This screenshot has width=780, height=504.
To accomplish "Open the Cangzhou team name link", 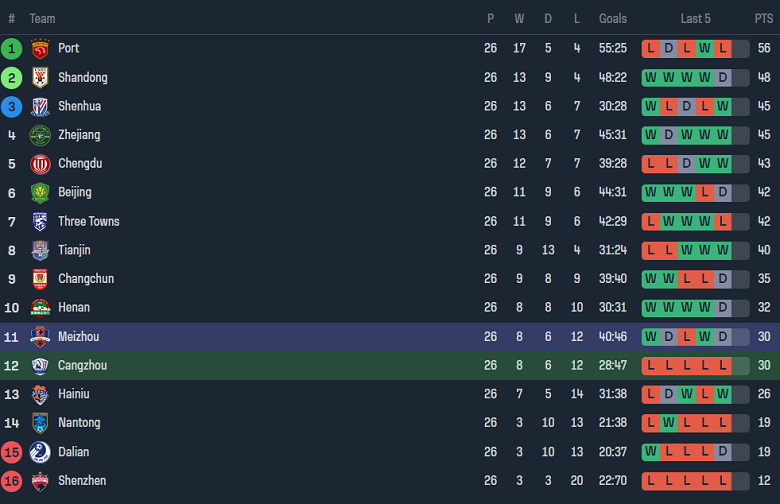I will click(82, 366).
